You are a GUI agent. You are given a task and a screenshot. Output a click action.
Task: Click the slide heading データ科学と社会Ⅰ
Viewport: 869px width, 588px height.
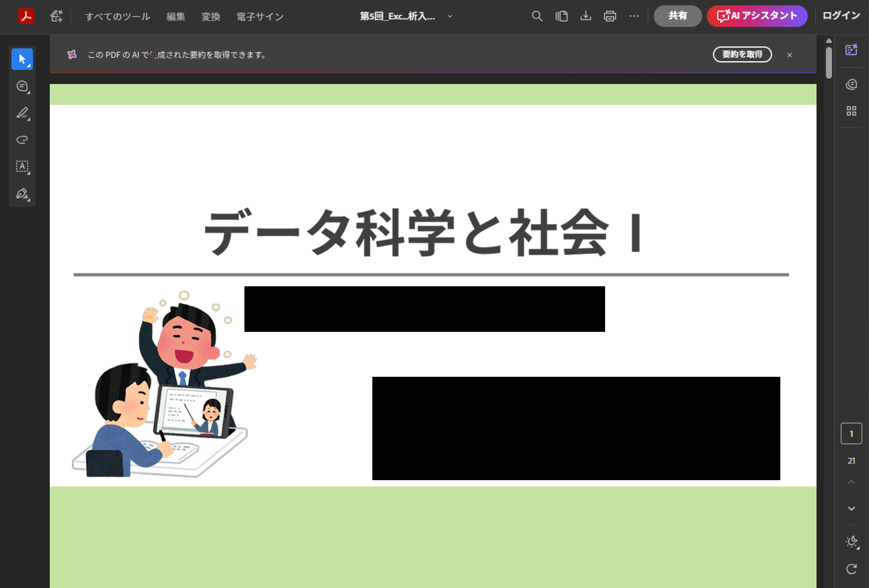[x=423, y=232]
